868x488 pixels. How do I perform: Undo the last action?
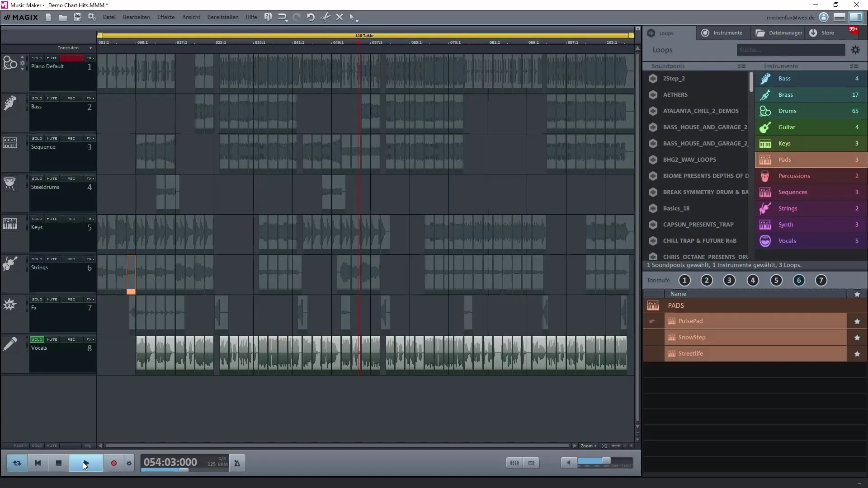(x=311, y=17)
